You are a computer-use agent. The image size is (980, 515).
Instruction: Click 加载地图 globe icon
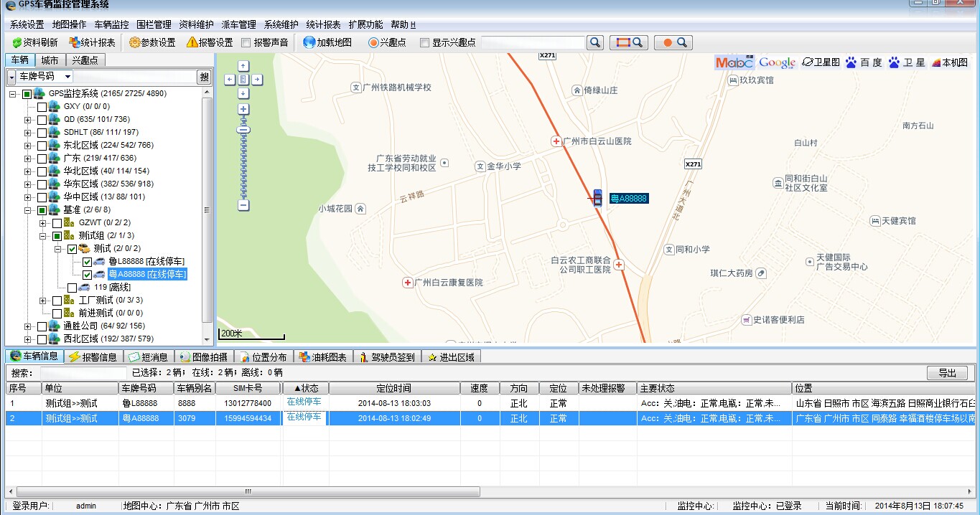pyautogui.click(x=309, y=42)
